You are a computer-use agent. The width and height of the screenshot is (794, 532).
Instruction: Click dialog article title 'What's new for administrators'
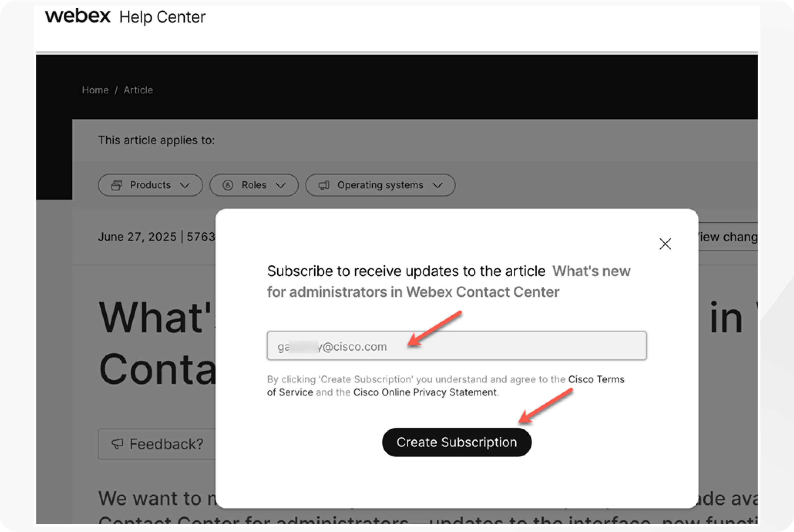point(449,281)
